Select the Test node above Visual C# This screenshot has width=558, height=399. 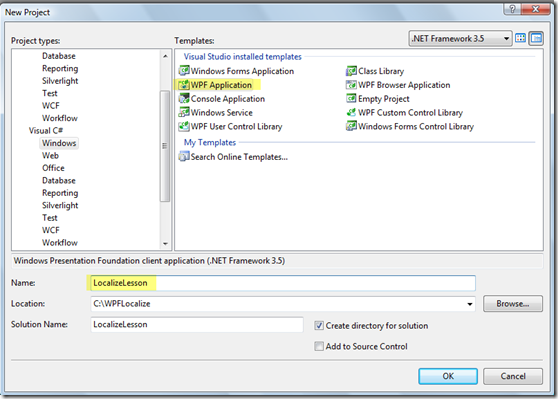(x=50, y=93)
